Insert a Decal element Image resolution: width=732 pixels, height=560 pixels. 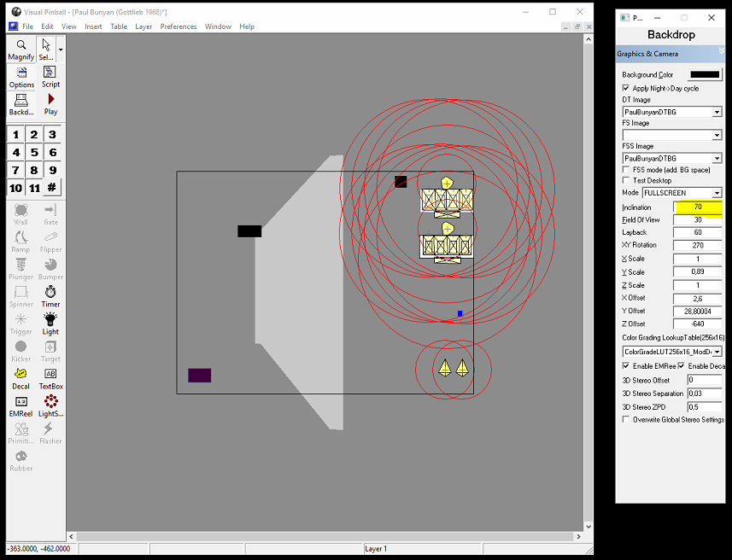(x=21, y=379)
